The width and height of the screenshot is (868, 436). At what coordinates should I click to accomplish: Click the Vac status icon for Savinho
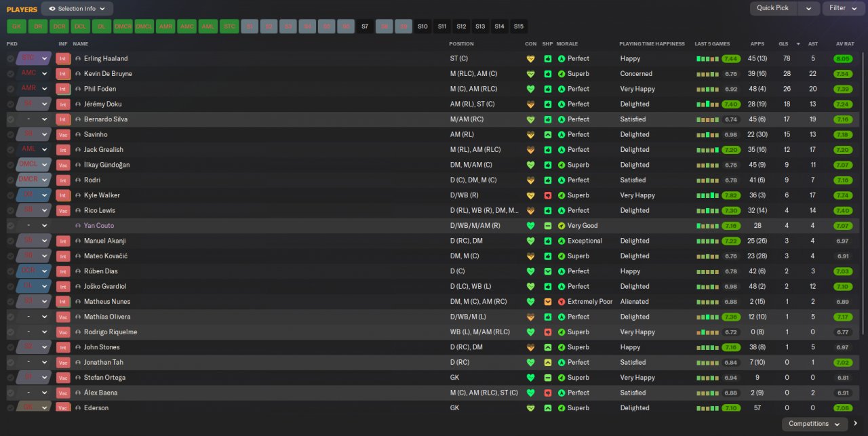pos(63,135)
